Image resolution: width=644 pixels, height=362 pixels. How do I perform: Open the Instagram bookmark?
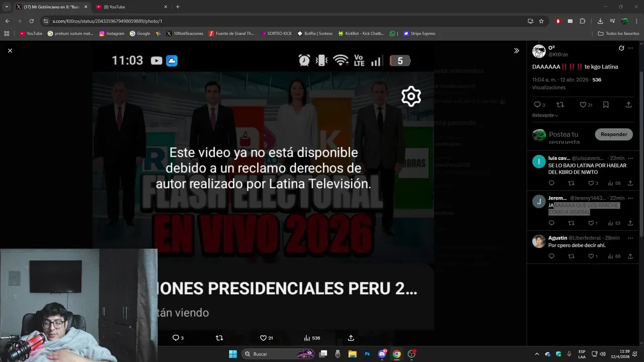(112, 33)
